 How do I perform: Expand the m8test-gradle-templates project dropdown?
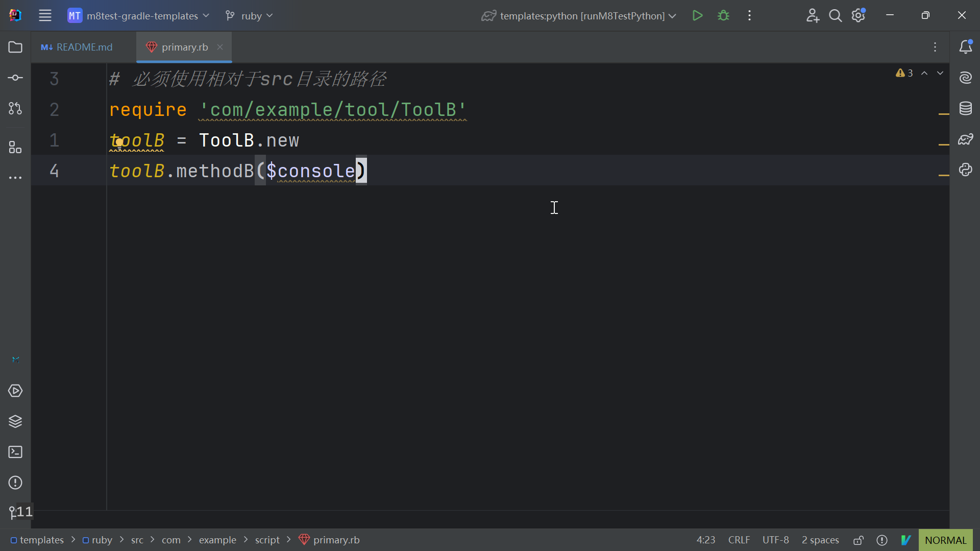coord(139,16)
